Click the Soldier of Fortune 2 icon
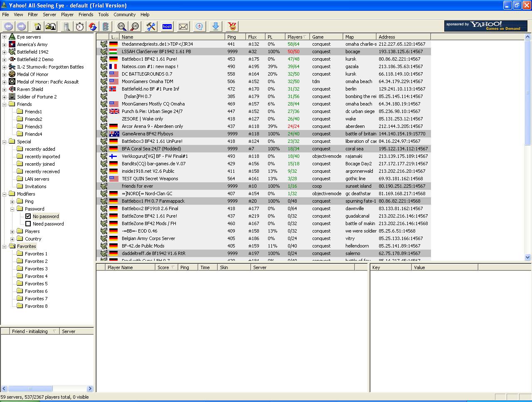The width and height of the screenshot is (532, 402). coord(12,97)
